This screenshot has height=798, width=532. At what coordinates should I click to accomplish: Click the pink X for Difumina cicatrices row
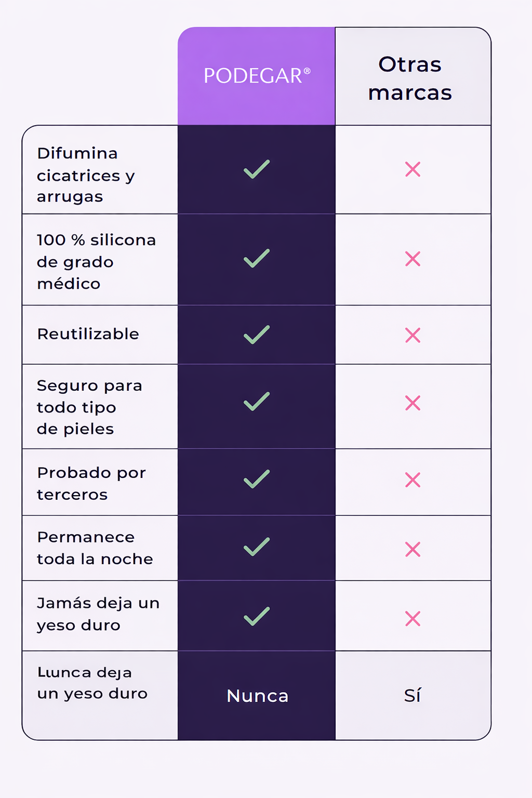point(413,169)
